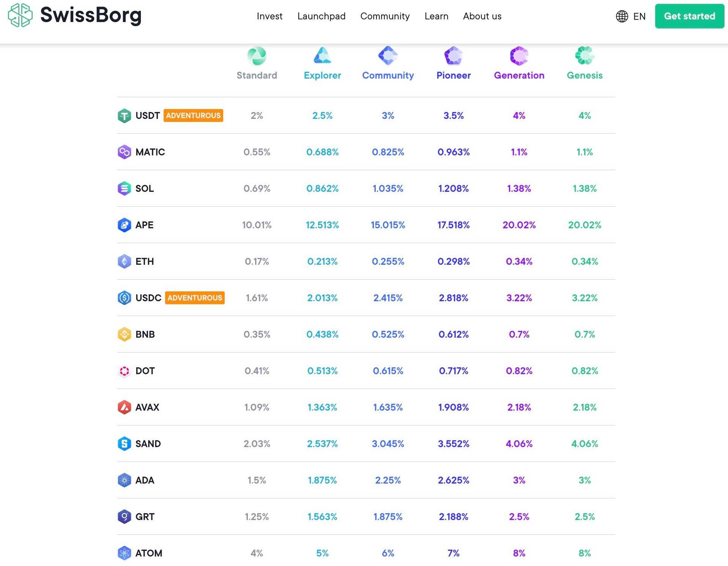Select the Standard tier icon
This screenshot has width=728, height=566.
click(257, 55)
